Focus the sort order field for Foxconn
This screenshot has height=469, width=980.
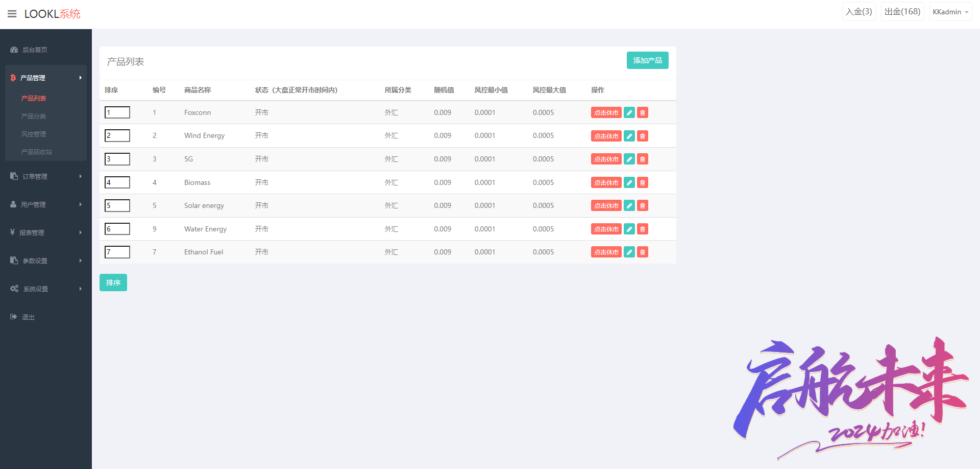click(x=117, y=112)
